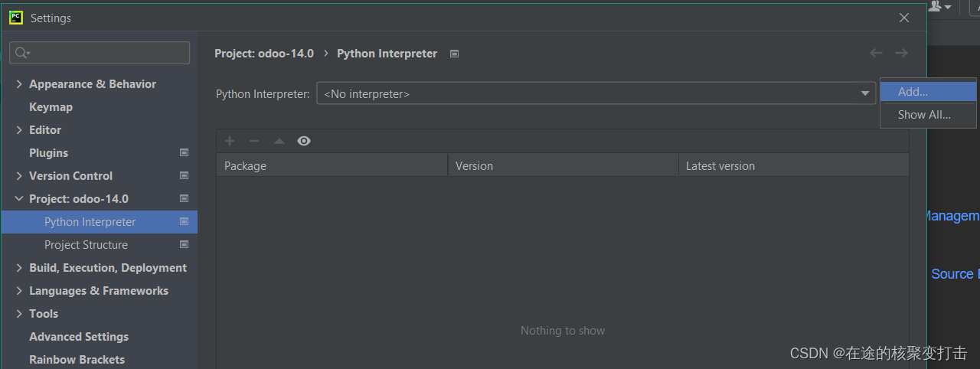Click the Build, Execution, Deployment label
Screen dimensions: 980x369
[108, 268]
